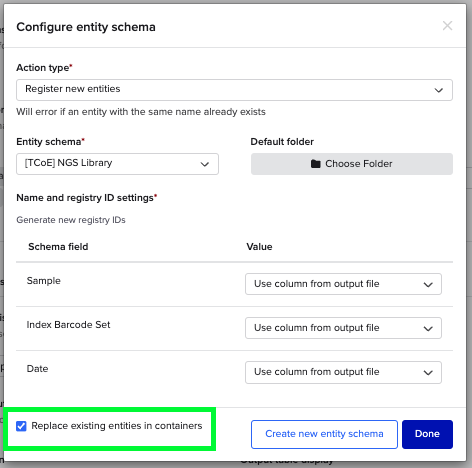Click the Generate new registry IDs text
472x468 pixels.
(x=71, y=220)
